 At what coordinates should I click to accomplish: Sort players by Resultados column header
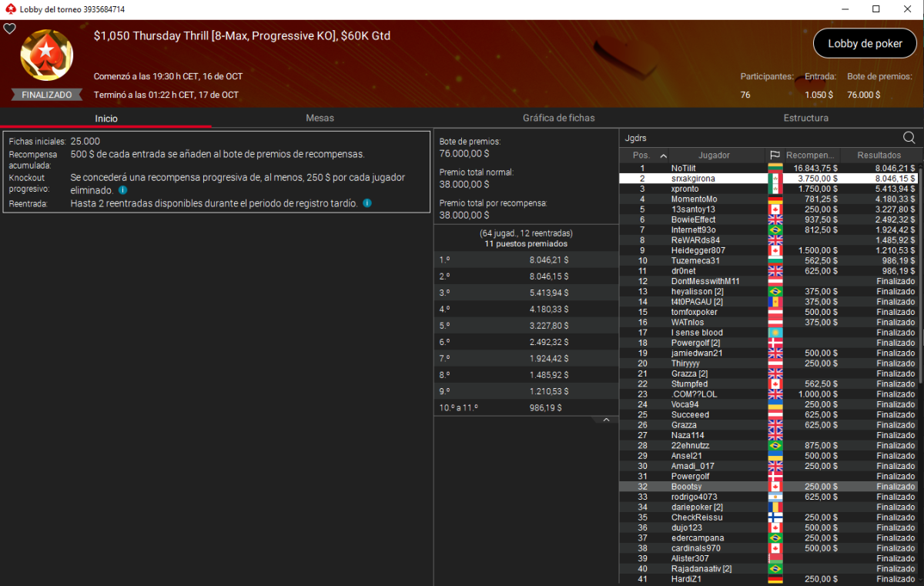pyautogui.click(x=879, y=156)
